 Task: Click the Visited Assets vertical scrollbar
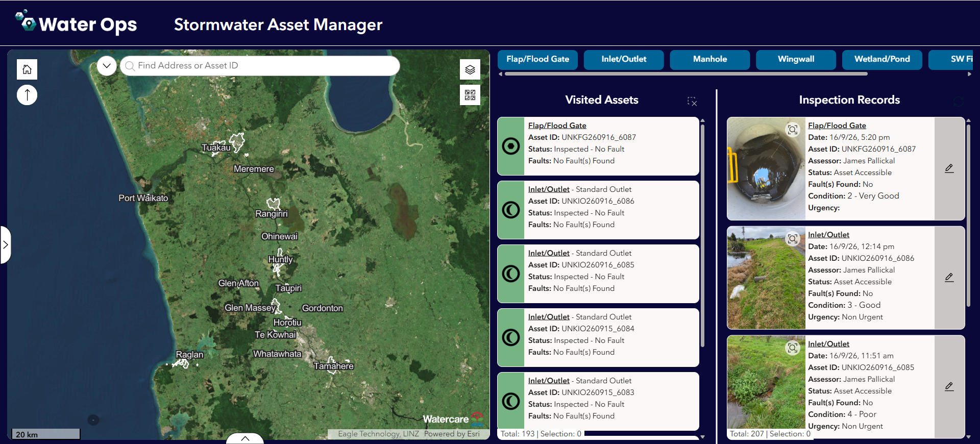(x=703, y=236)
